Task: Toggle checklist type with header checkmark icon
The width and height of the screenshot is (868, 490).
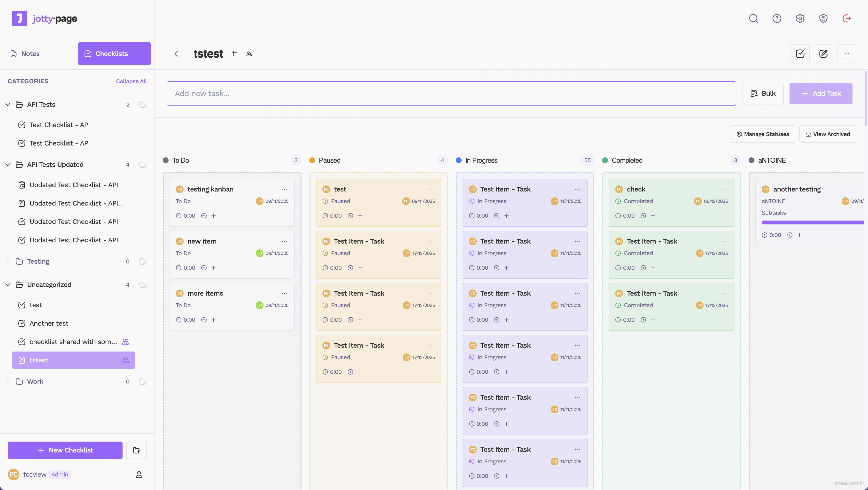Action: (800, 54)
